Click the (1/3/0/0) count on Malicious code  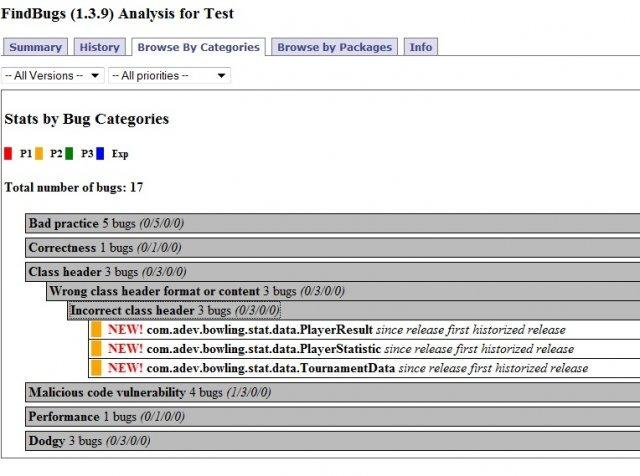tap(249, 392)
